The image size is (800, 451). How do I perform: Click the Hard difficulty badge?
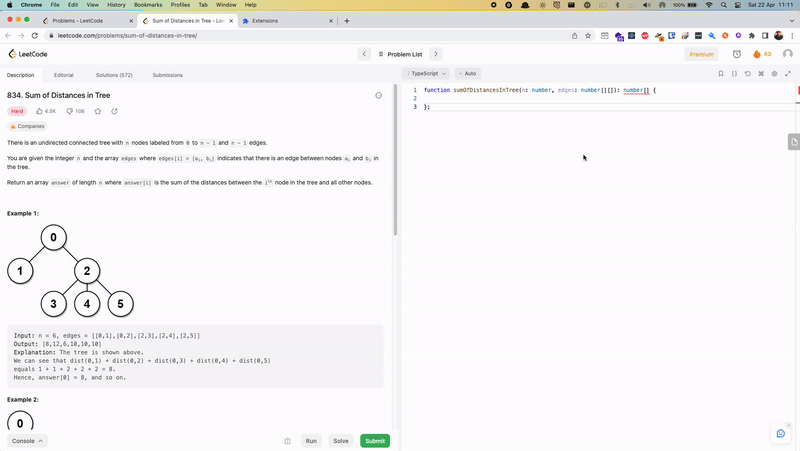point(17,111)
